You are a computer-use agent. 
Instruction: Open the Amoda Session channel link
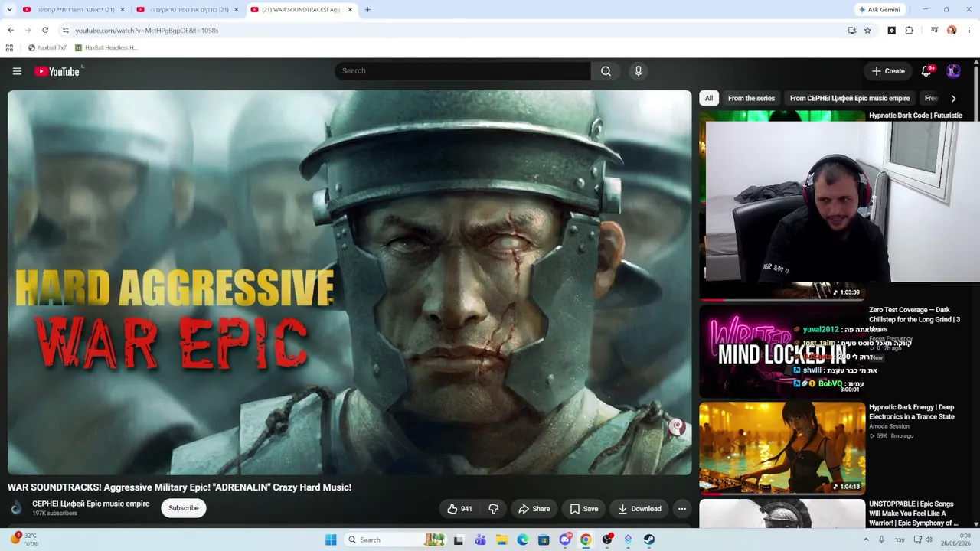[889, 426]
